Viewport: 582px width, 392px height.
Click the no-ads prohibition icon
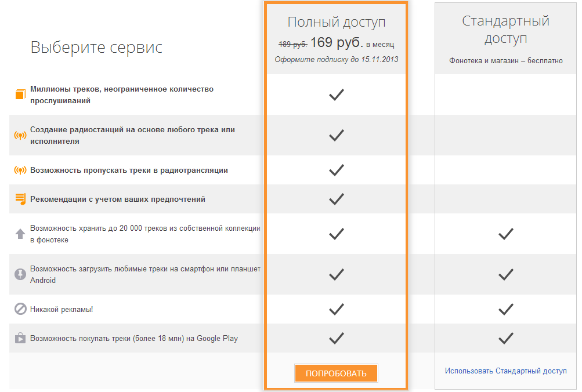click(x=20, y=309)
